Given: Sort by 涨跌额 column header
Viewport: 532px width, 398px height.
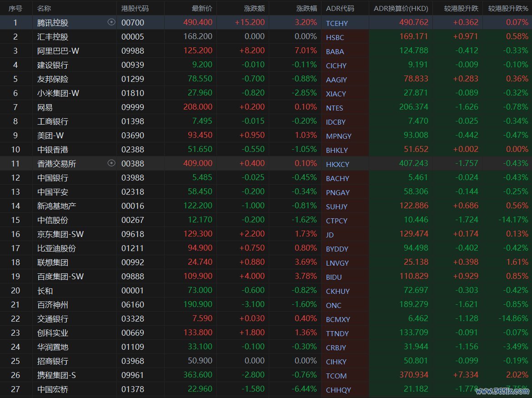Looking at the screenshot, I should [255, 9].
